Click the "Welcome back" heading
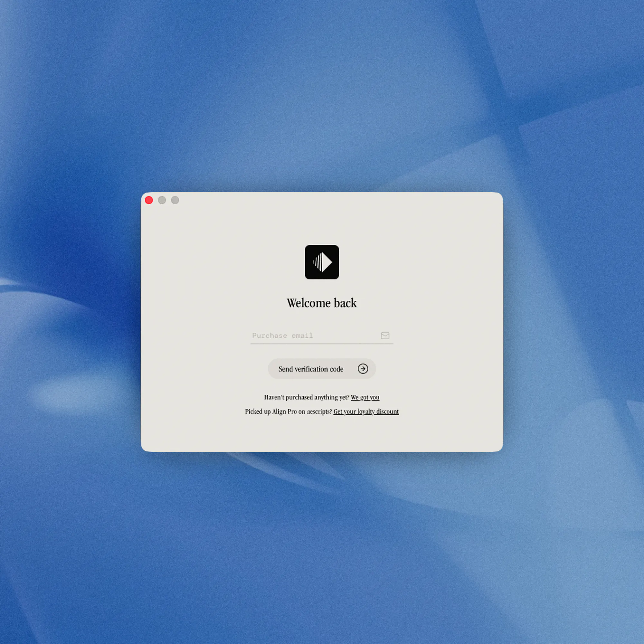This screenshot has height=644, width=644. pos(322,303)
